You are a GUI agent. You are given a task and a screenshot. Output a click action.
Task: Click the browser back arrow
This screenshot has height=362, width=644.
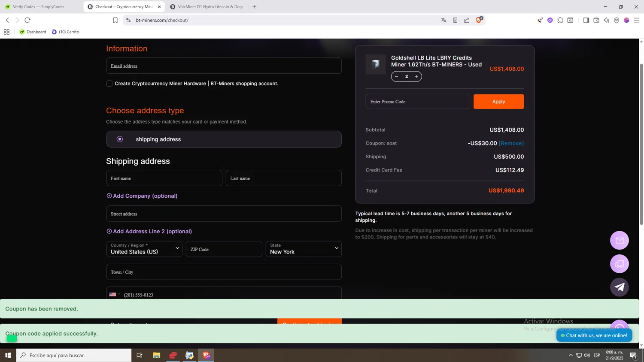(x=7, y=20)
